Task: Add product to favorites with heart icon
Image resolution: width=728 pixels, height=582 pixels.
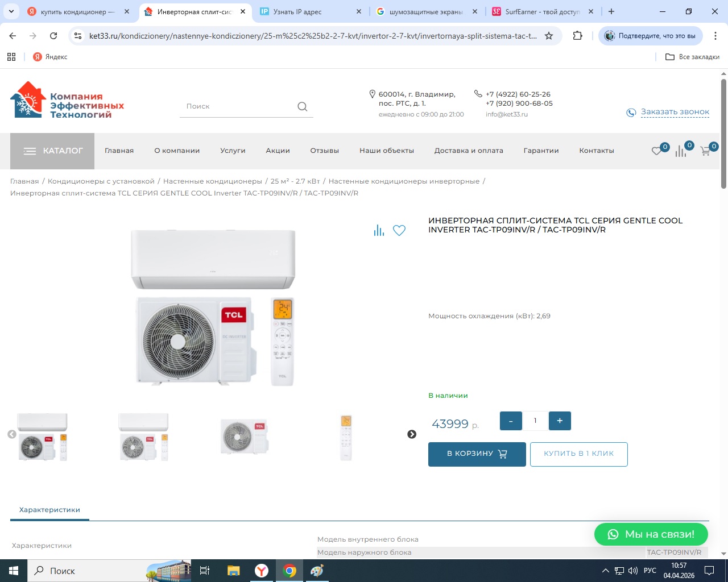Action: coord(399,230)
